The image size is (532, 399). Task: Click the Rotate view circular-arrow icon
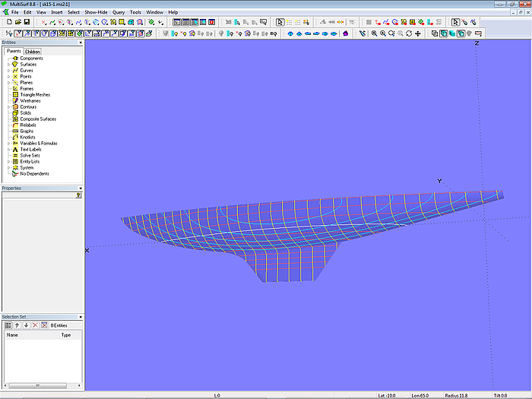pos(409,33)
